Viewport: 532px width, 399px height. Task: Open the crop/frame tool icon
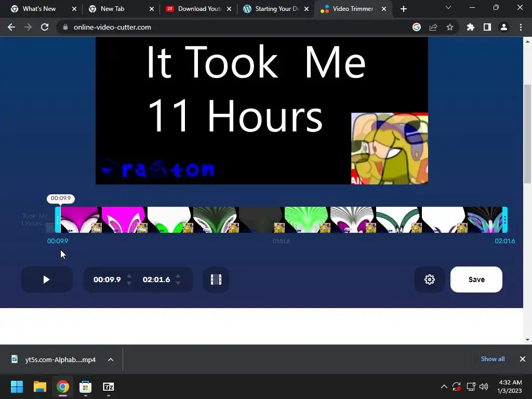coord(216,280)
